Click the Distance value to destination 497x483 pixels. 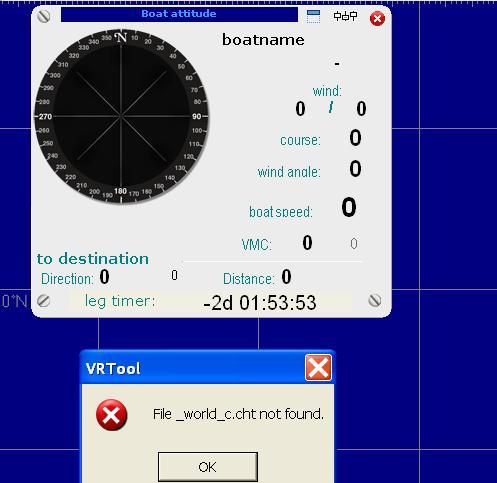click(286, 277)
